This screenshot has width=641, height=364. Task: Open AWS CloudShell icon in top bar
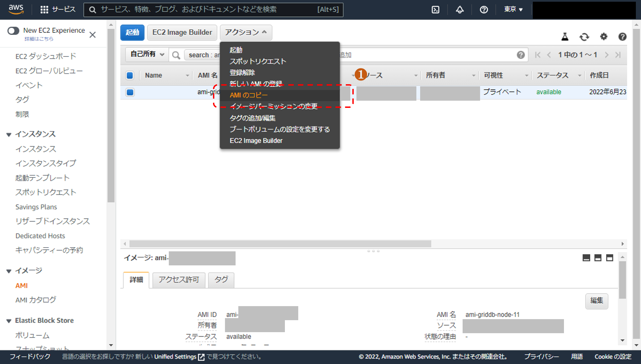click(x=435, y=10)
